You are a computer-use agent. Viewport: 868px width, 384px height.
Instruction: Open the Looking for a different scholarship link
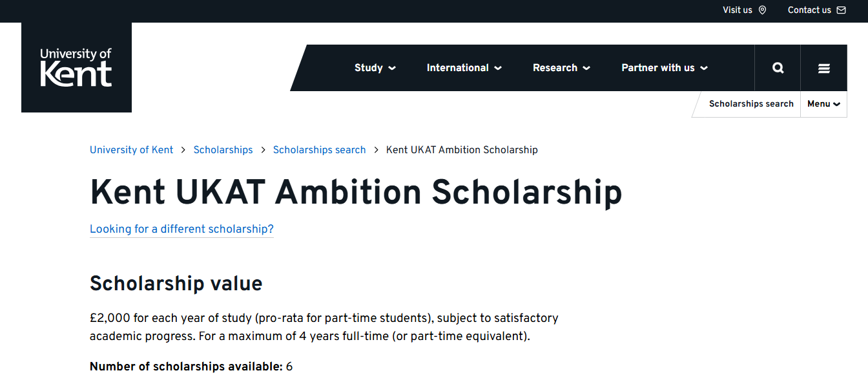pyautogui.click(x=181, y=229)
